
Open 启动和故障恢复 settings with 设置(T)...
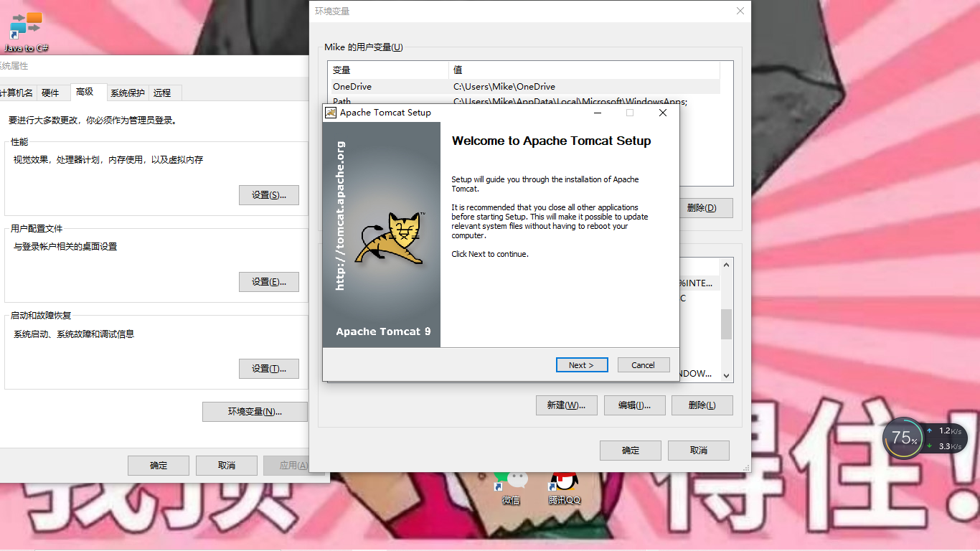[269, 369]
